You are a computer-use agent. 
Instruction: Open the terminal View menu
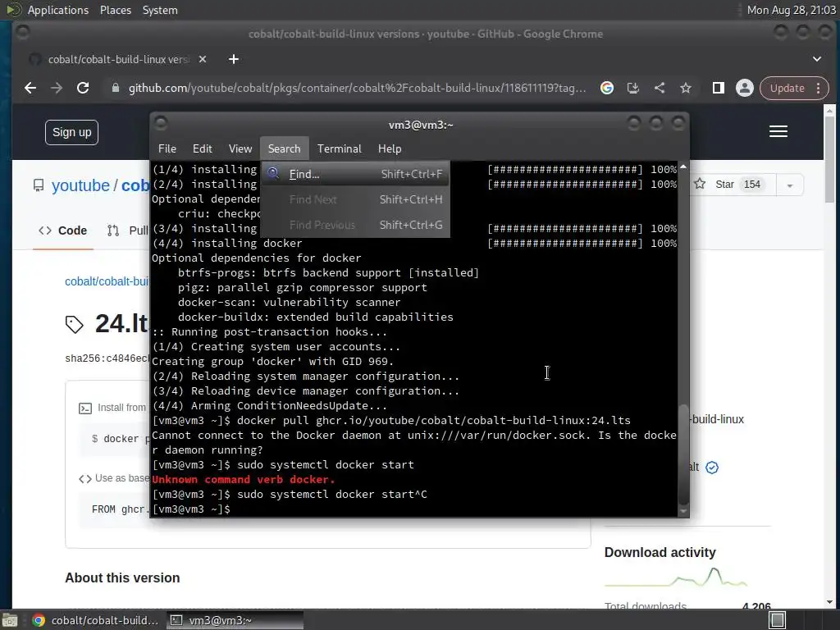tap(240, 148)
